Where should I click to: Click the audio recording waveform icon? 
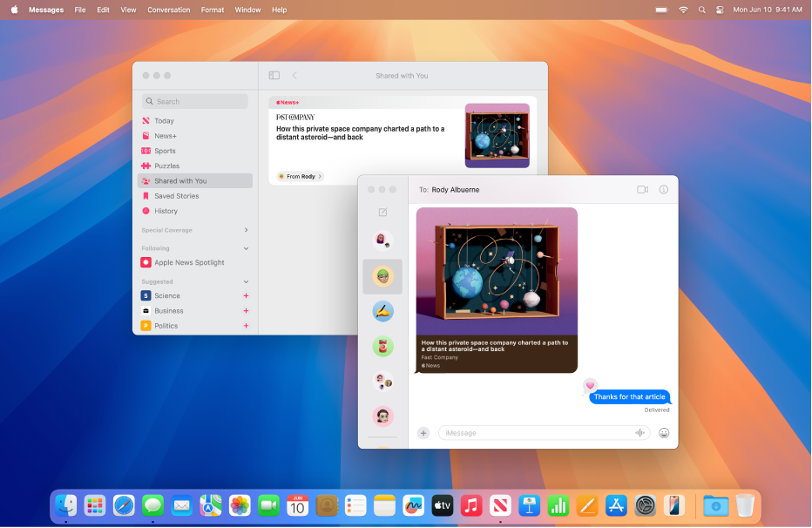pos(639,433)
